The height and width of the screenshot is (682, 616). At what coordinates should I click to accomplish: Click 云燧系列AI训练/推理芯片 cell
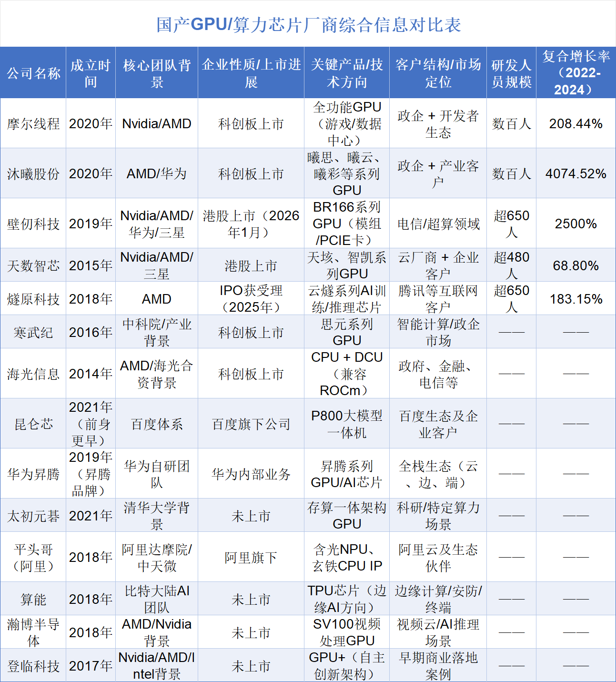click(347, 298)
